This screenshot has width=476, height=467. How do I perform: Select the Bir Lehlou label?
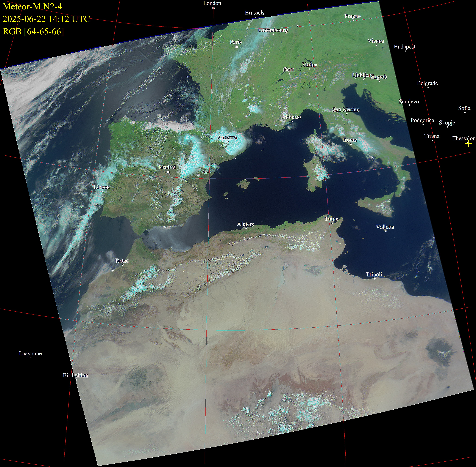click(75, 375)
